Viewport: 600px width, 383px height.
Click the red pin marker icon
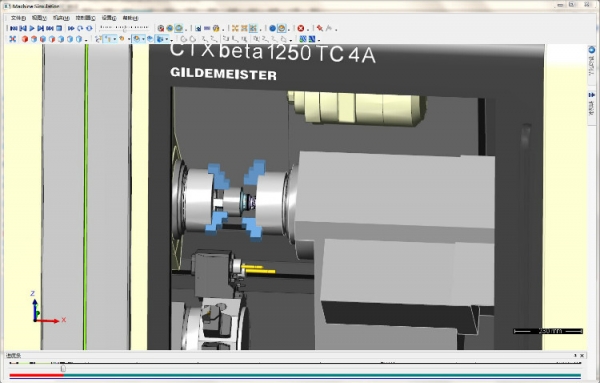[x=320, y=28]
